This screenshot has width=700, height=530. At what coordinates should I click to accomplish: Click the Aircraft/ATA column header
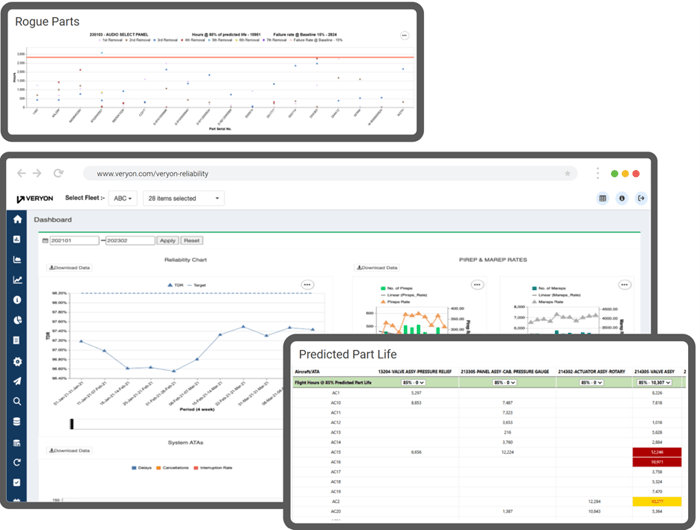pyautogui.click(x=307, y=371)
